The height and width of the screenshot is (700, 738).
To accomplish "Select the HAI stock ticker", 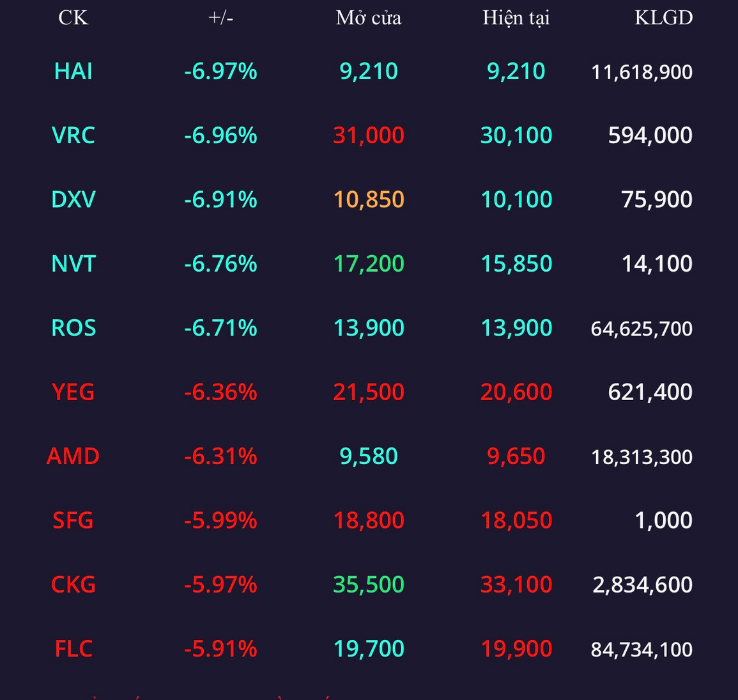I will coord(73,72).
